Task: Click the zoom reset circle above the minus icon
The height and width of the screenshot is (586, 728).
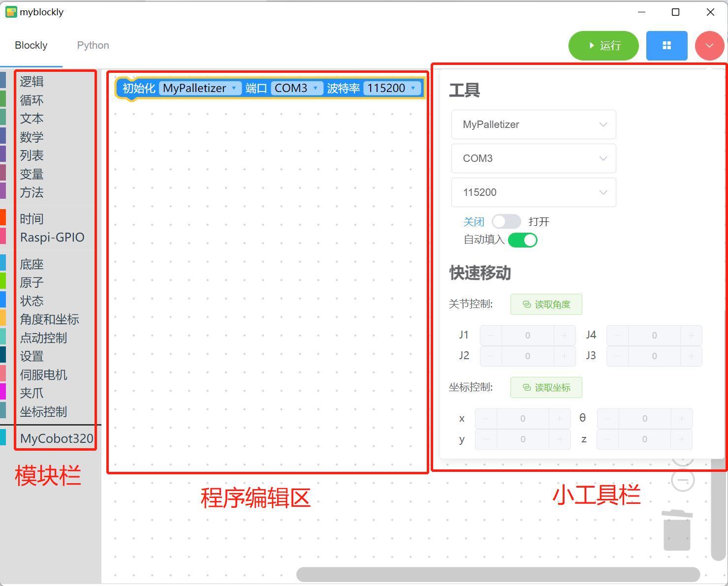Action: point(683,456)
